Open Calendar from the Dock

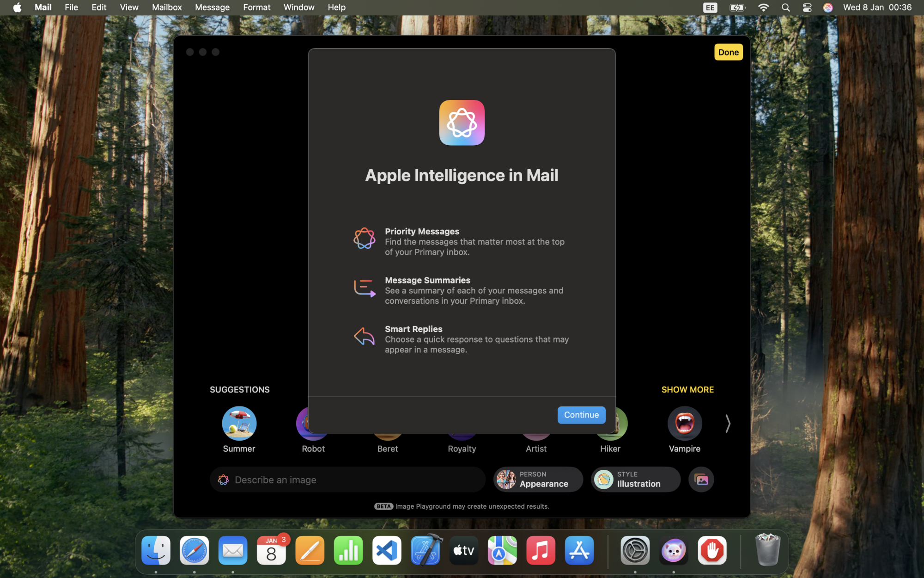(x=271, y=550)
